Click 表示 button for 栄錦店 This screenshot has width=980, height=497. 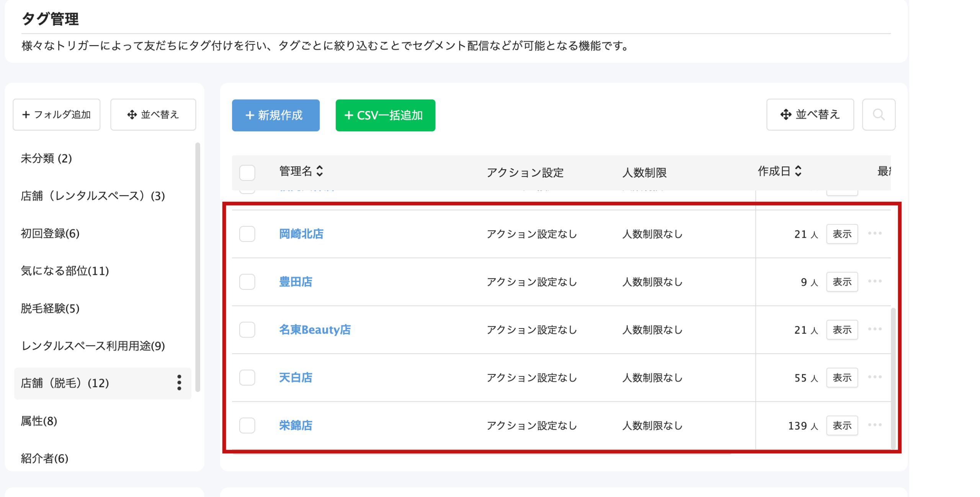[841, 425]
